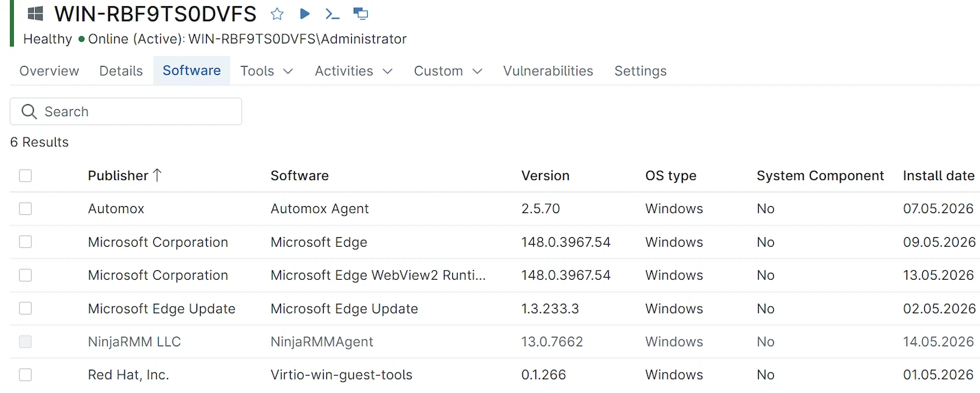Click into the Search input field

(126, 111)
